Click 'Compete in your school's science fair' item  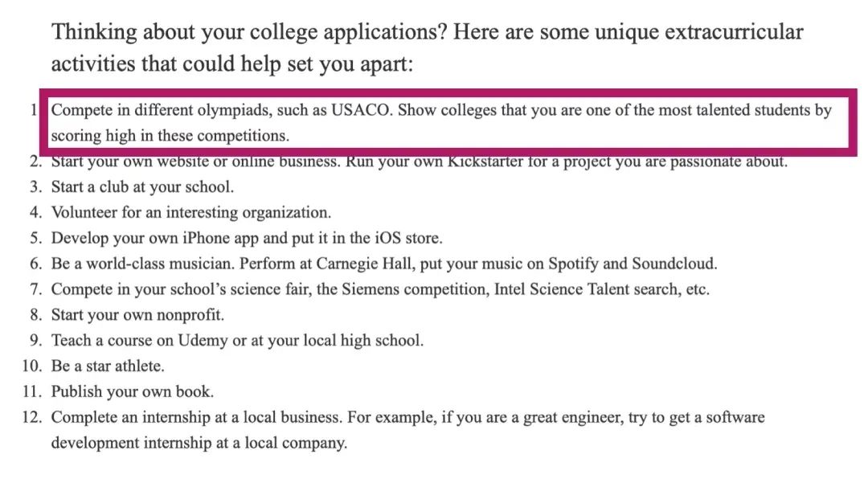(x=380, y=289)
